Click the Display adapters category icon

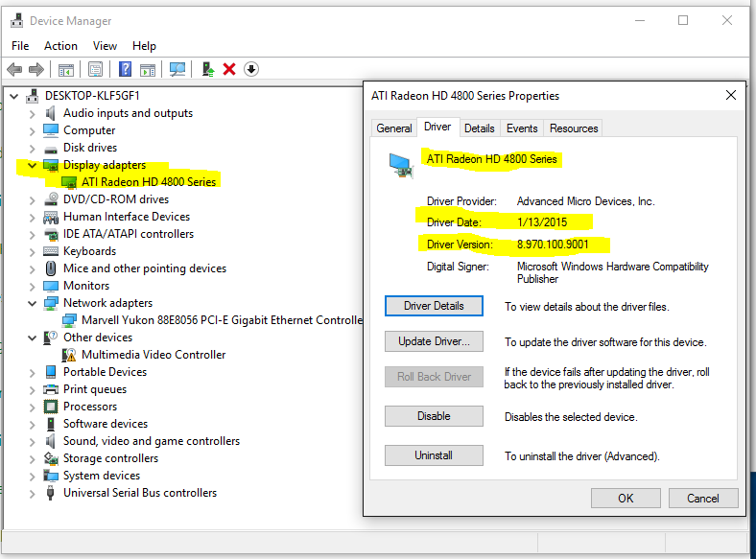(51, 165)
